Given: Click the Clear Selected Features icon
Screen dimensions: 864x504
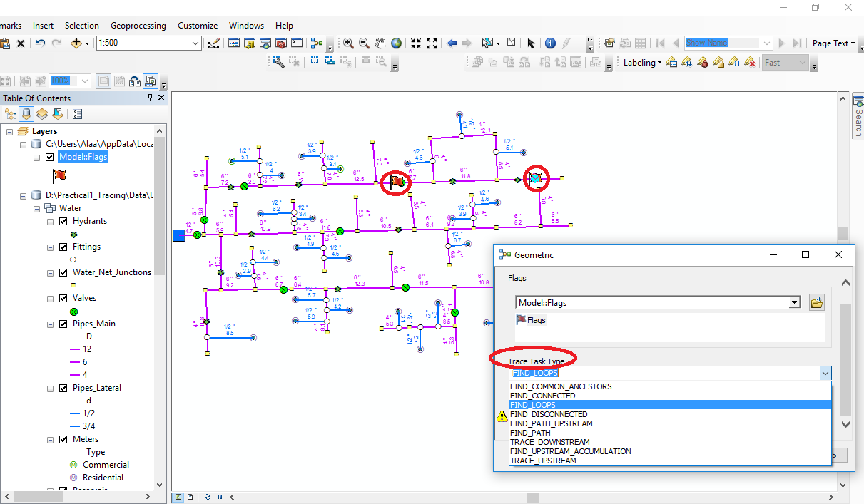Looking at the screenshot, I should [512, 43].
